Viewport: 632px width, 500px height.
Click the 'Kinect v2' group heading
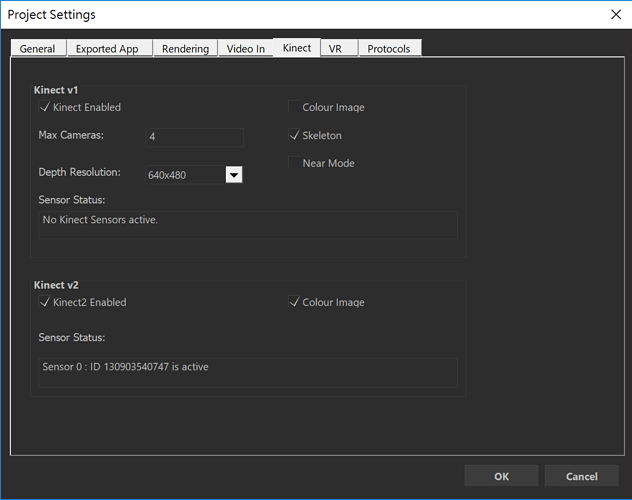click(x=56, y=285)
